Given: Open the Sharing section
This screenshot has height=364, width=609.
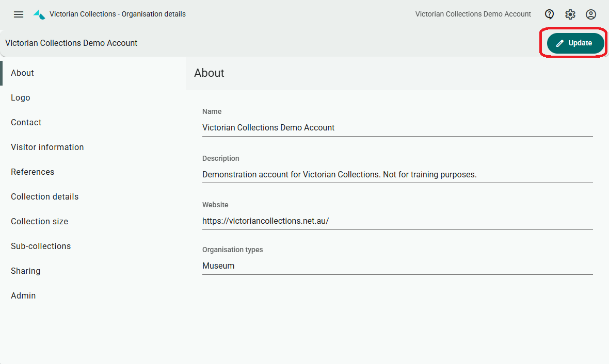Looking at the screenshot, I should click(26, 271).
